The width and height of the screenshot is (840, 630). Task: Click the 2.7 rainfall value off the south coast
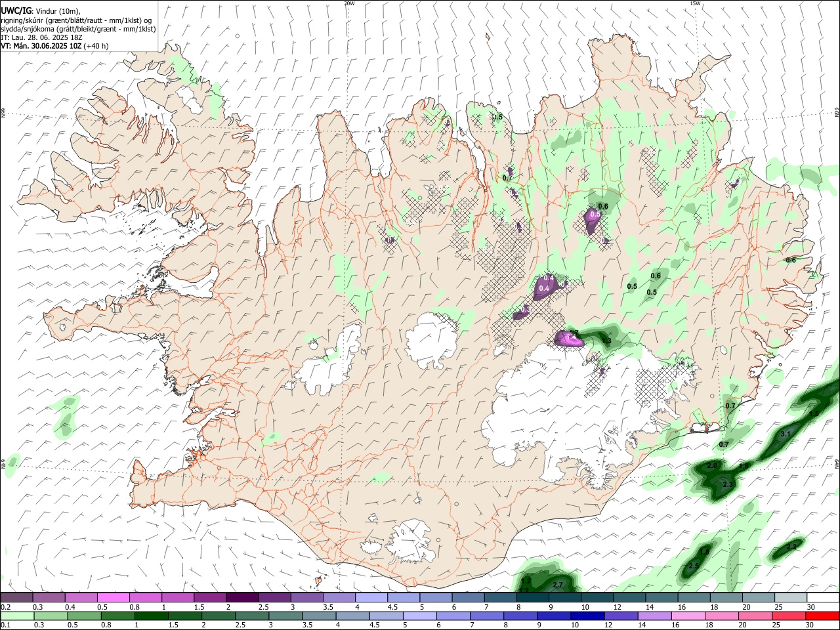(x=558, y=585)
